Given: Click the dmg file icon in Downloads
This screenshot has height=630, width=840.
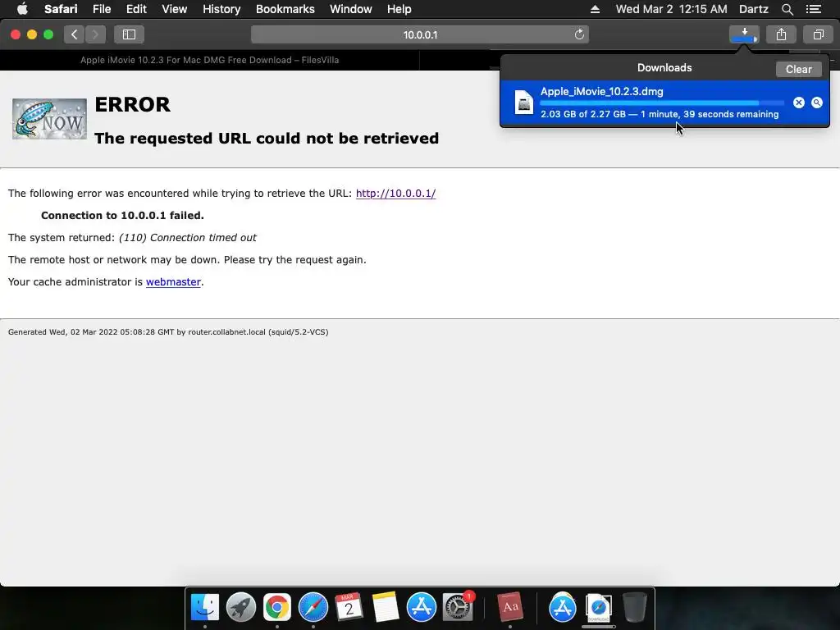Looking at the screenshot, I should pos(524,103).
